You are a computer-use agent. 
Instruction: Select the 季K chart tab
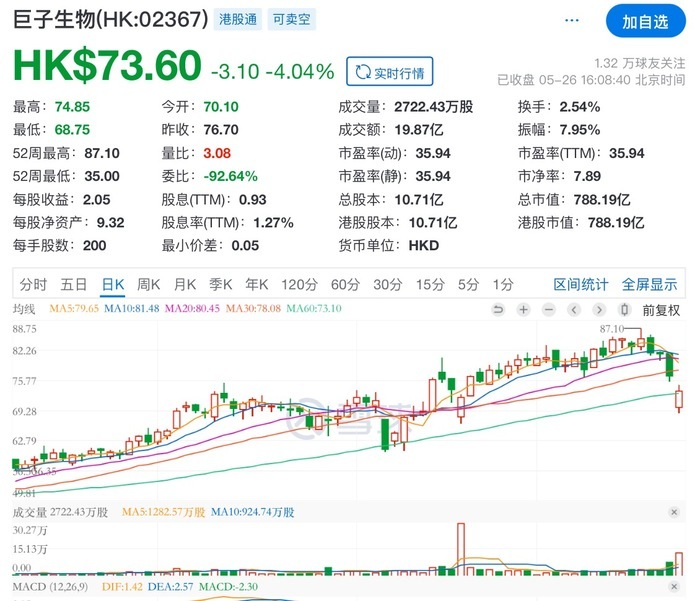(221, 284)
